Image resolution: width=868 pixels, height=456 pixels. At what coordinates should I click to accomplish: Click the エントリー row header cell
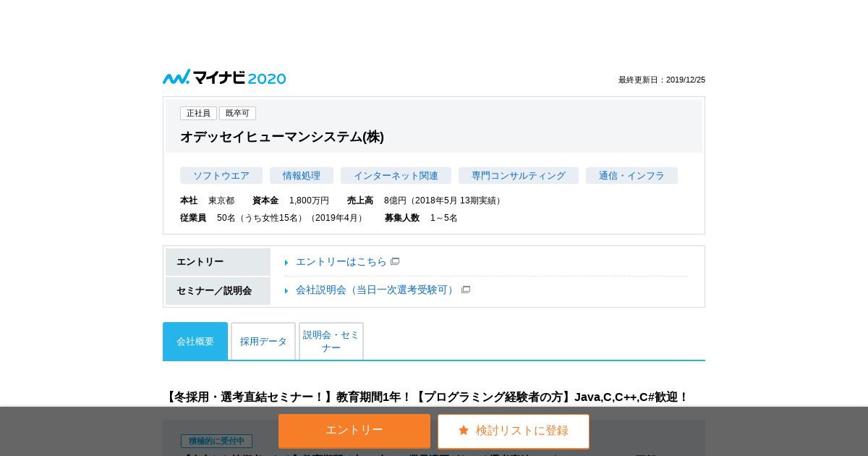[218, 262]
